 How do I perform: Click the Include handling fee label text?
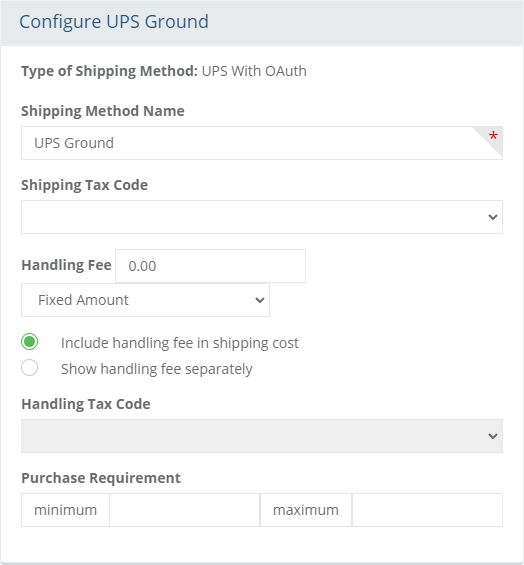pos(180,343)
